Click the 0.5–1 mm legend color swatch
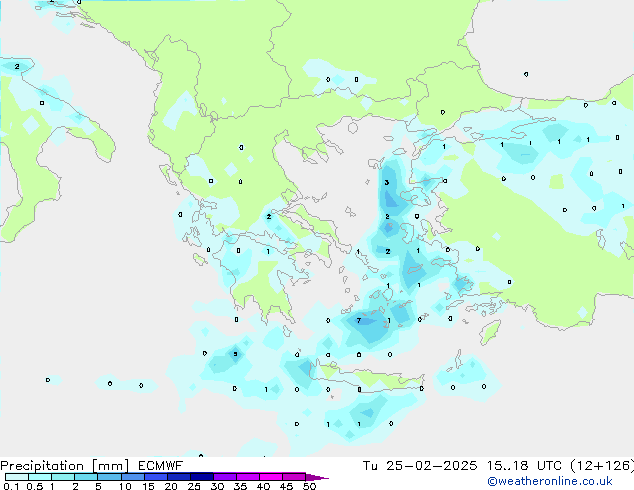Screen dimensions: 634x490 click(x=40, y=477)
